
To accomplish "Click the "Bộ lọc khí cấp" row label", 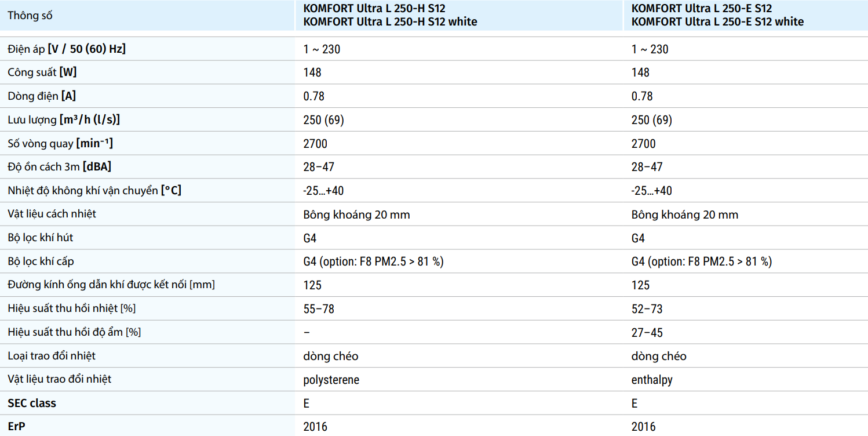I will coord(41,261).
